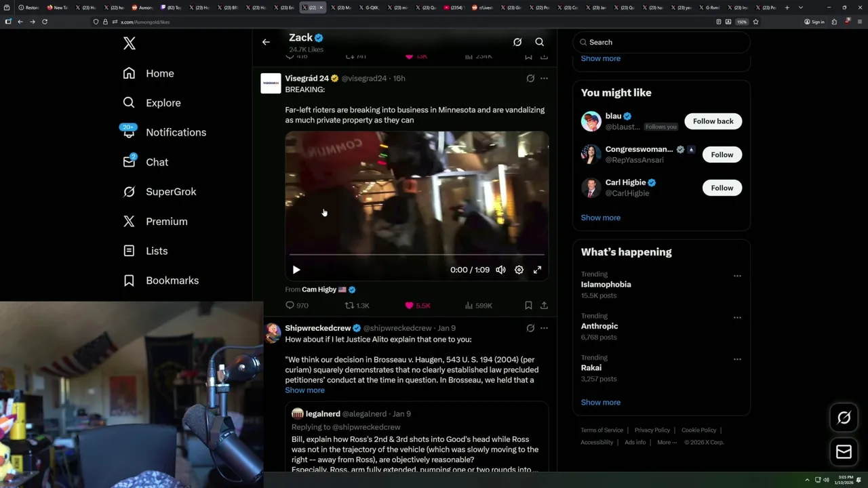Image resolution: width=868 pixels, height=488 pixels.
Task: Share the Visegrád 24 post
Action: (544, 306)
